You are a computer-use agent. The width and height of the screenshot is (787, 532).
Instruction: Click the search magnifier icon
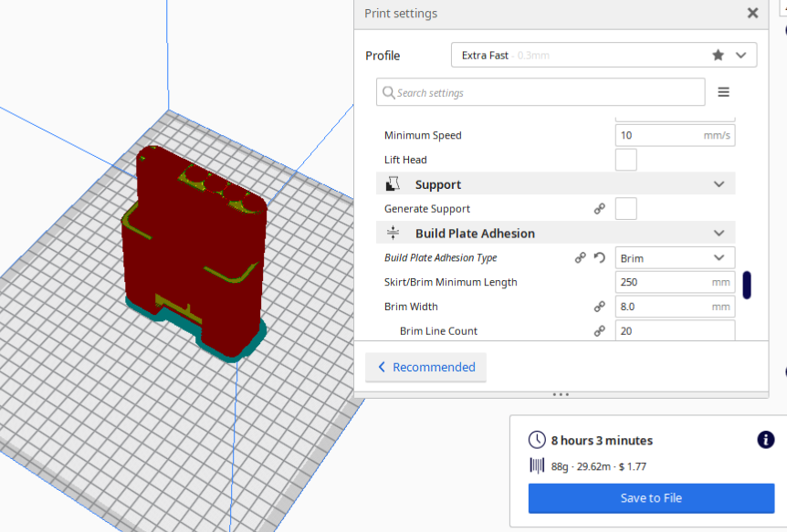389,92
